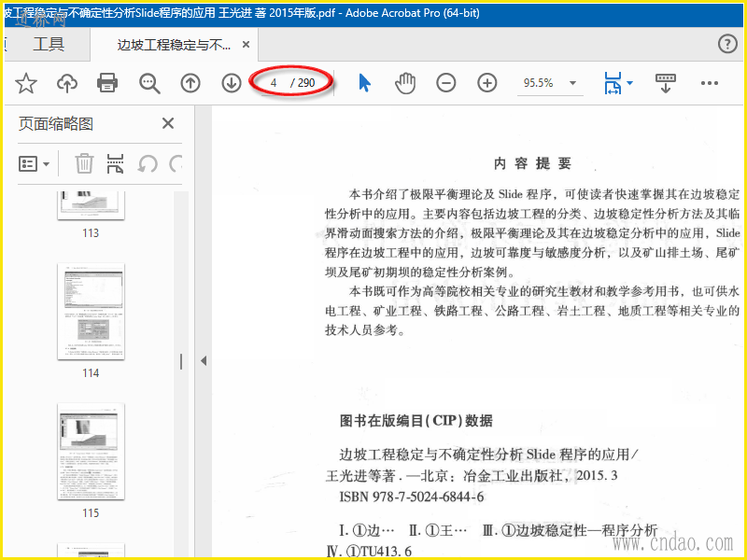
Task: Click the total page count 290
Action: (306, 83)
